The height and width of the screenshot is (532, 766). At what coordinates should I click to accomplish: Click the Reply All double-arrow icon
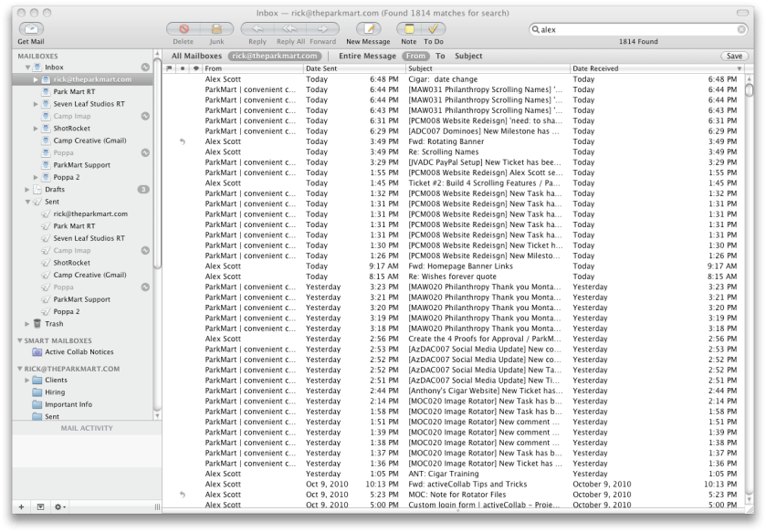pos(291,29)
